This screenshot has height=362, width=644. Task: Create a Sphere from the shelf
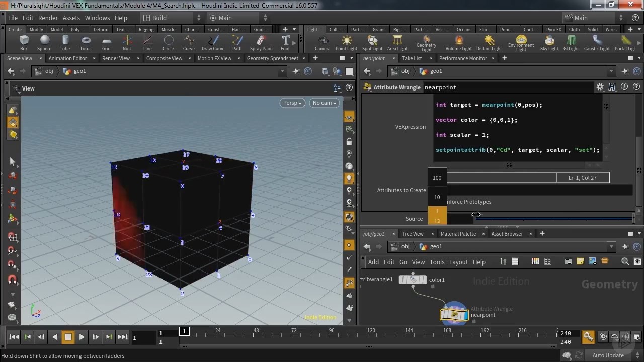[x=44, y=43]
